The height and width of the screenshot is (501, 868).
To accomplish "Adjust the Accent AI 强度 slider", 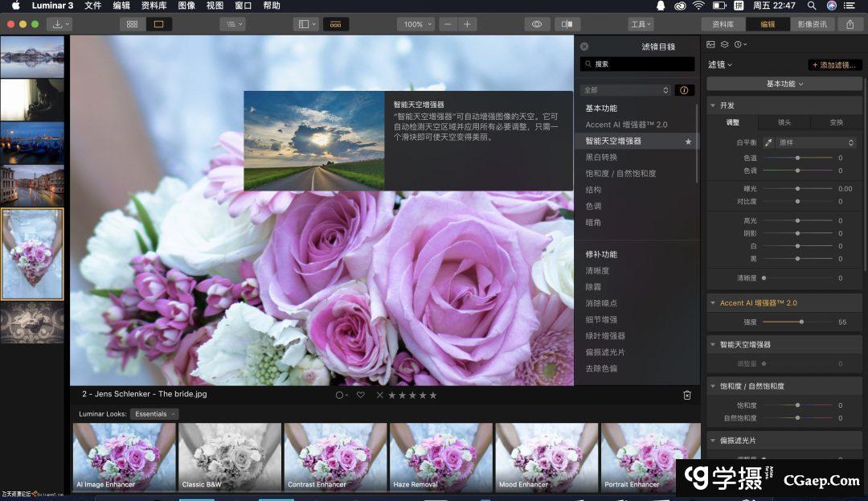I will (801, 322).
